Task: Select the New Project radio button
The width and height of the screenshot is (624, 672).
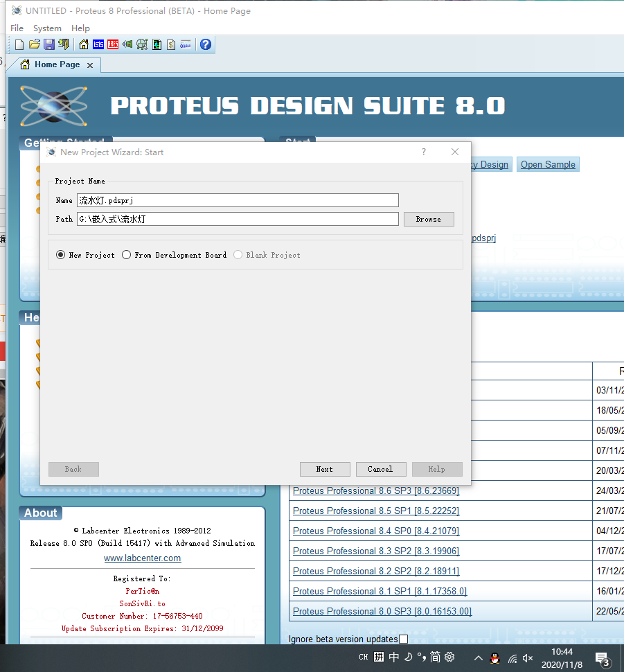Action: [x=61, y=255]
